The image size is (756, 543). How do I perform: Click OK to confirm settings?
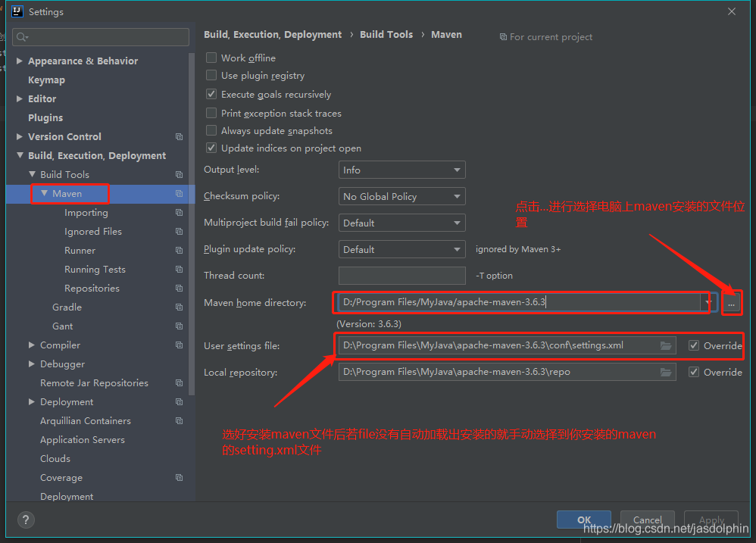click(x=584, y=520)
